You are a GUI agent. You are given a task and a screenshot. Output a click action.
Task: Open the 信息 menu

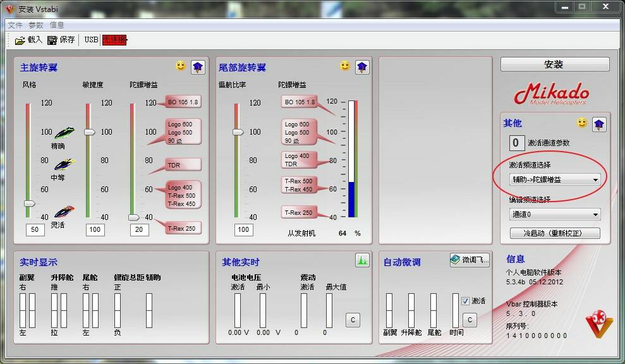(x=57, y=25)
